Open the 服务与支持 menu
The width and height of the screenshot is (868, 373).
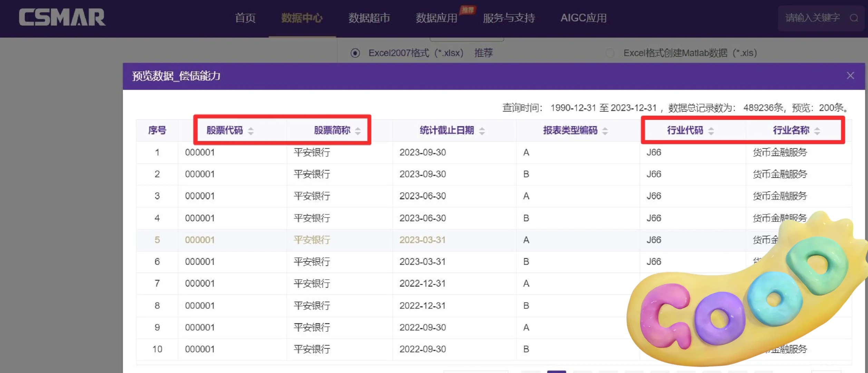coord(509,18)
